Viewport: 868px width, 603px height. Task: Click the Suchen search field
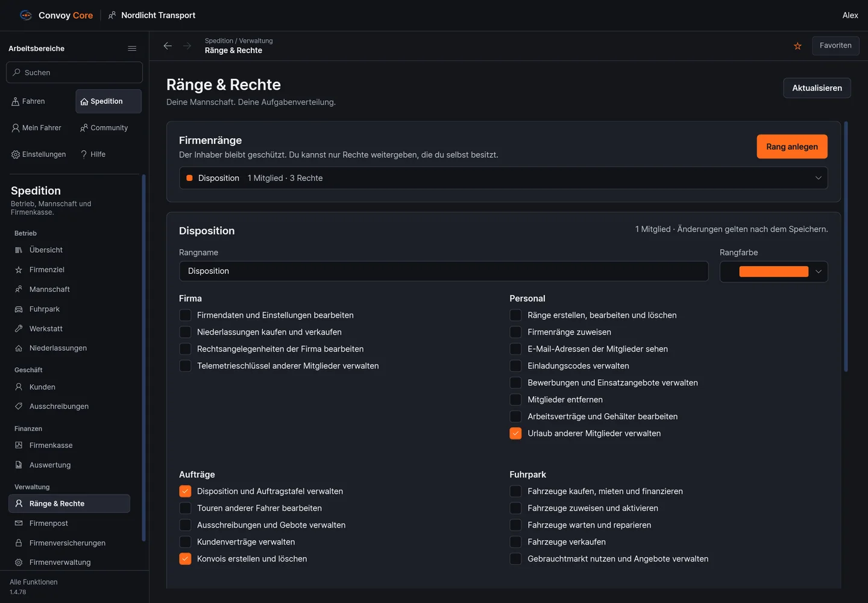coord(74,72)
